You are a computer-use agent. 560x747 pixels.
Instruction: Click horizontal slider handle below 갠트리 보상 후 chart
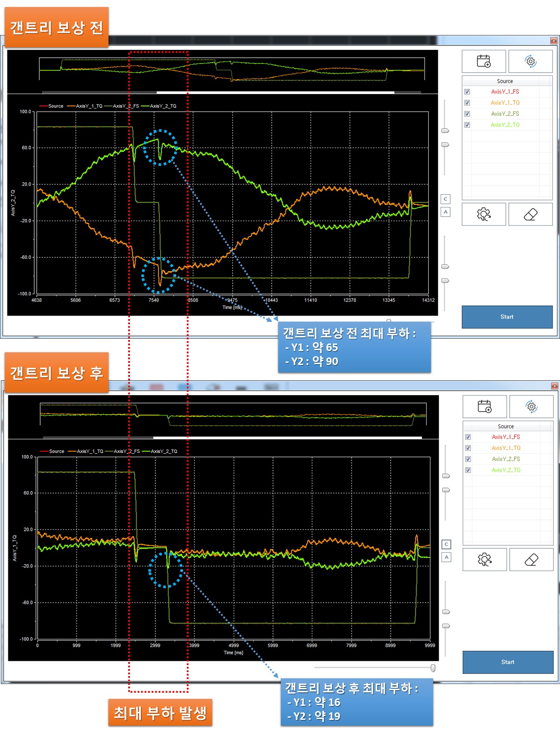pos(433,668)
